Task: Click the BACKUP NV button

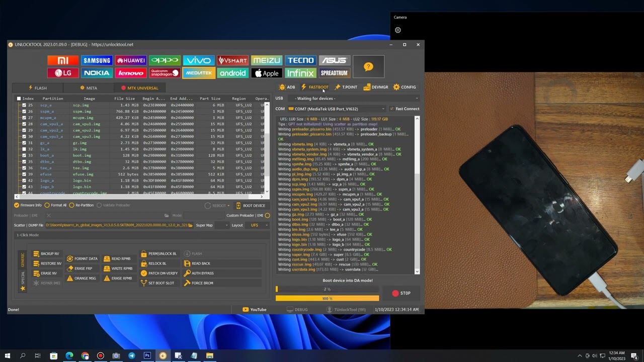Action: [x=46, y=253]
